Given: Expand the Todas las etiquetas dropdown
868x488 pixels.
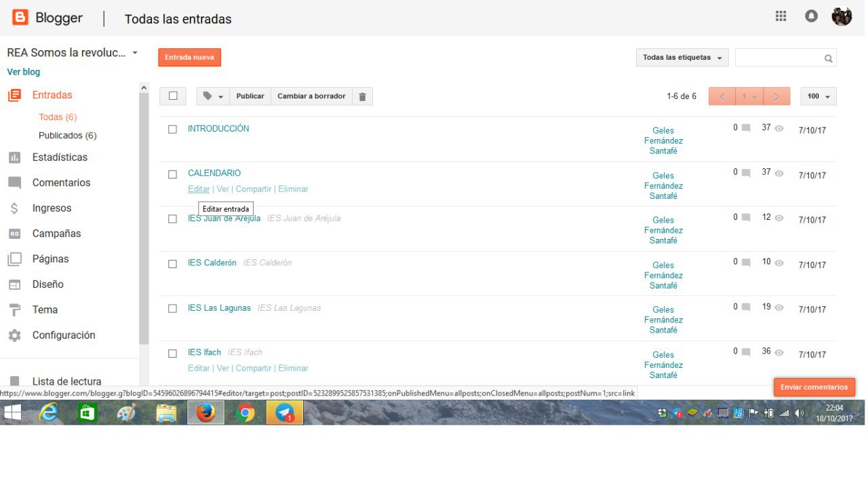Looking at the screenshot, I should point(682,58).
